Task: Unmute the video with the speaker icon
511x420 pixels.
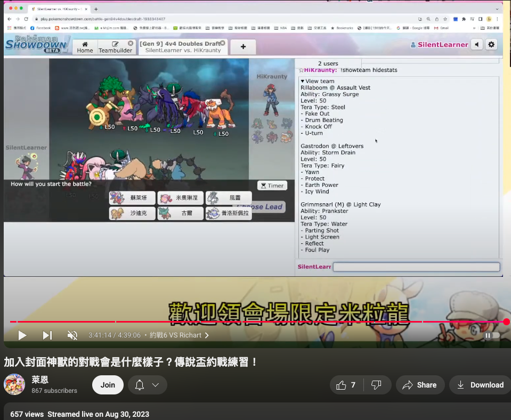Action: pyautogui.click(x=72, y=335)
